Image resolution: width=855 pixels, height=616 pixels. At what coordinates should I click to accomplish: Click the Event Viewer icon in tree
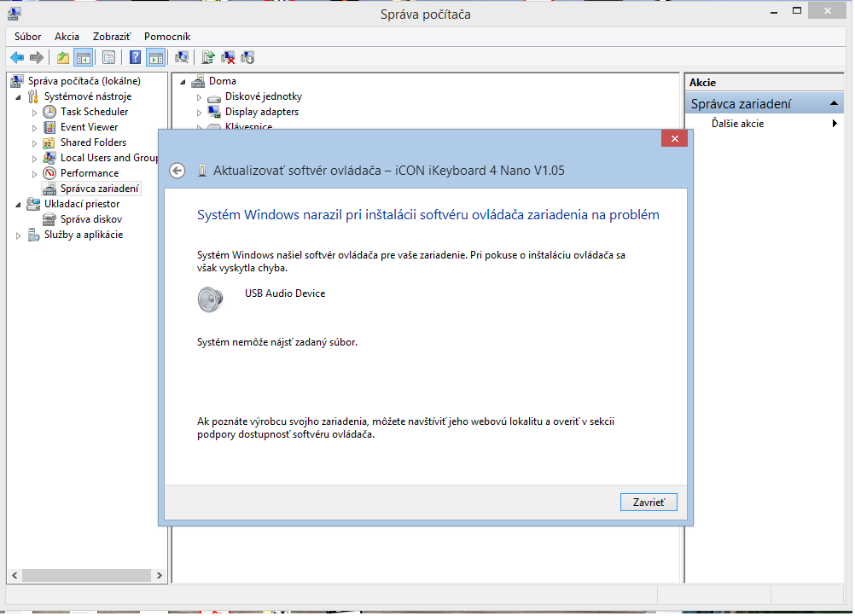(x=49, y=127)
